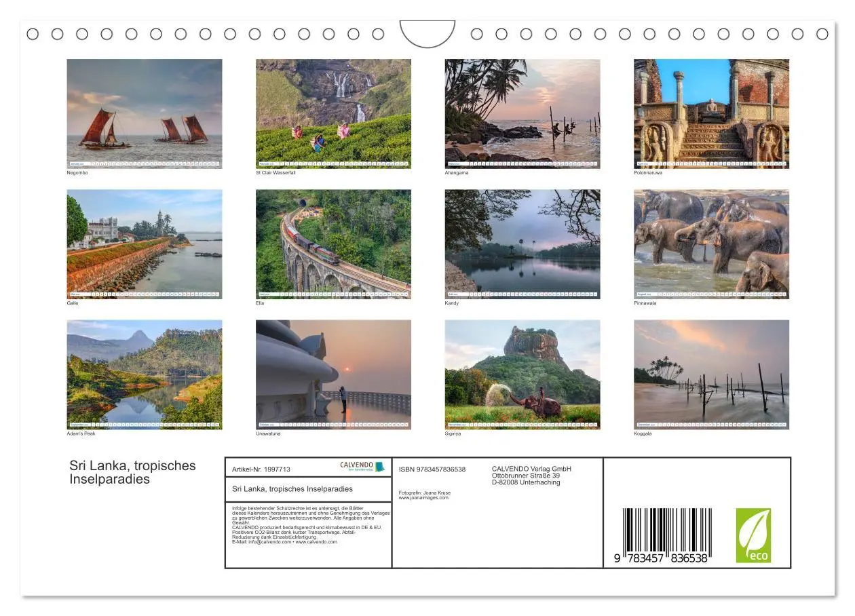Click the 'Pinnawala' caption
Screen dimensions: 855x616
(645, 303)
